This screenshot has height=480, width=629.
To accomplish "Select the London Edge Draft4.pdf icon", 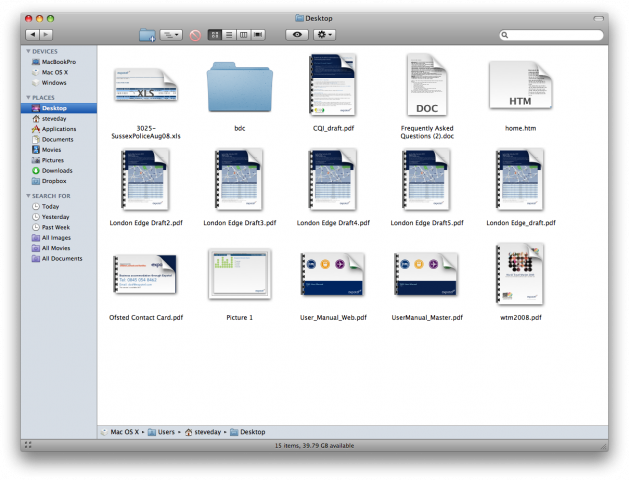I will 333,180.
